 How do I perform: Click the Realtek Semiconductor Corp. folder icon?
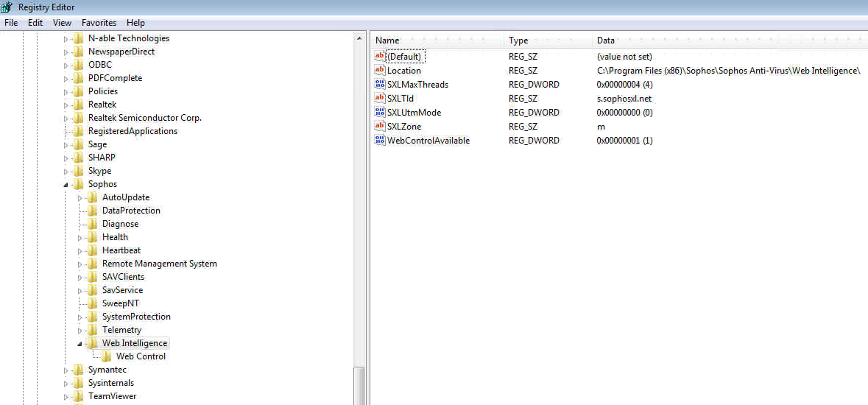tap(79, 118)
